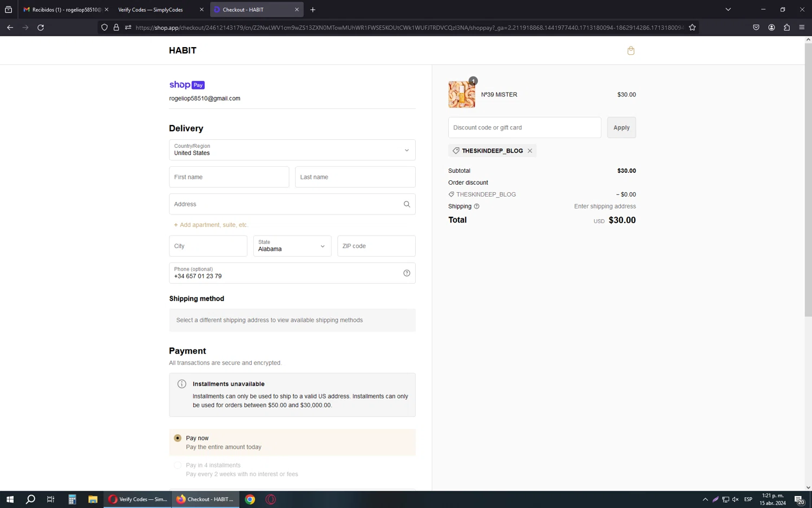Bookmark this page with the star icon
The height and width of the screenshot is (508, 812).
pos(692,28)
